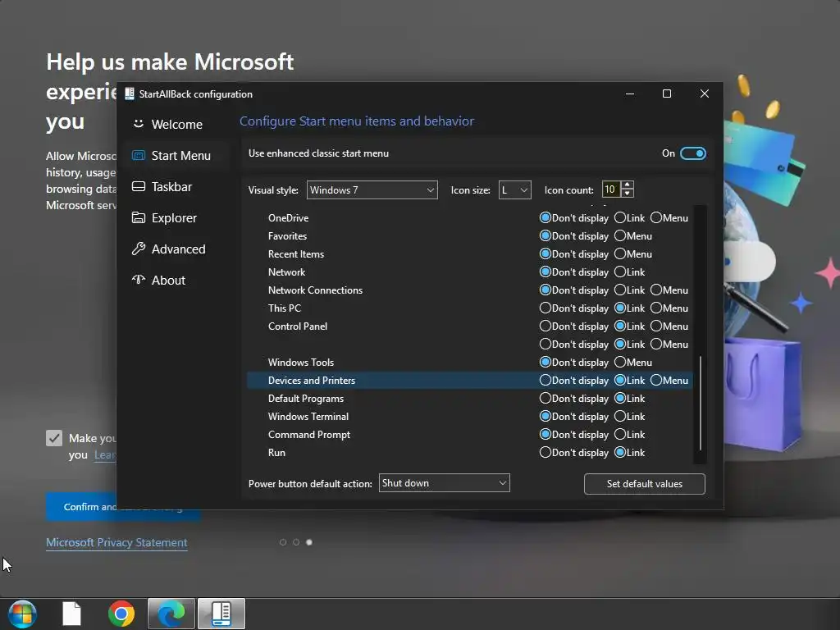The image size is (840, 630).
Task: Open the Welcome section
Action: click(x=177, y=125)
